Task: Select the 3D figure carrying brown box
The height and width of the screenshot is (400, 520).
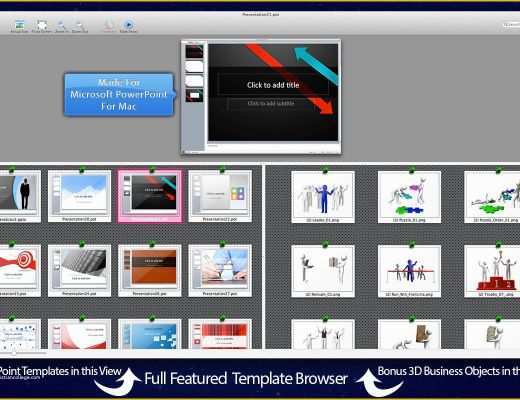Action: pos(409,335)
